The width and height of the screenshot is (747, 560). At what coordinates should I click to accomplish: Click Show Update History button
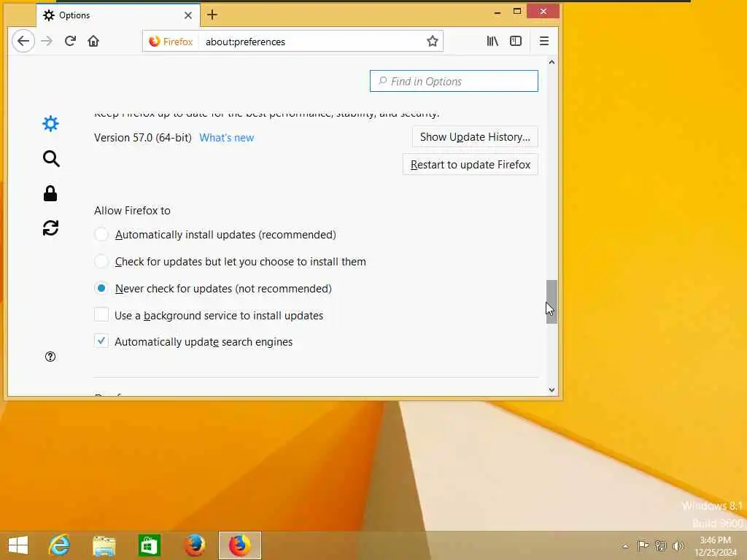pyautogui.click(x=475, y=137)
